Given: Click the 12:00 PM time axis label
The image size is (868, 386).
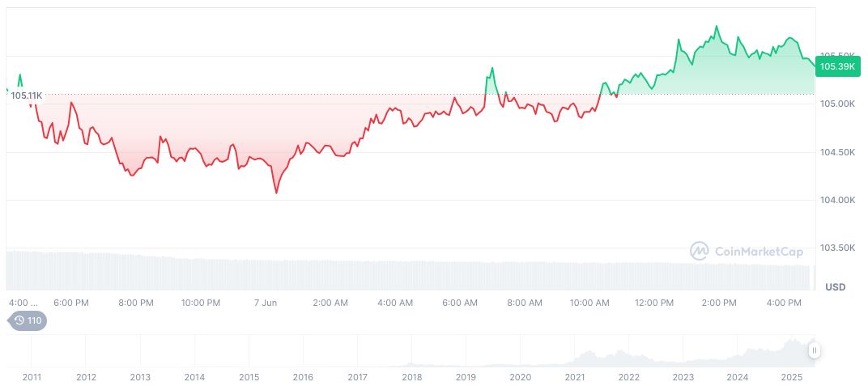Looking at the screenshot, I should (654, 303).
